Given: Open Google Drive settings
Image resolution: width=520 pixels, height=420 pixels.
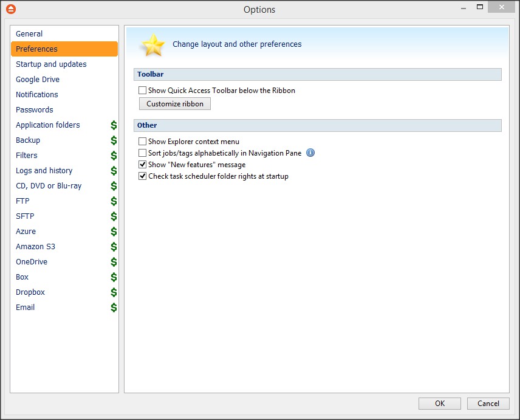Looking at the screenshot, I should tap(64, 79).
